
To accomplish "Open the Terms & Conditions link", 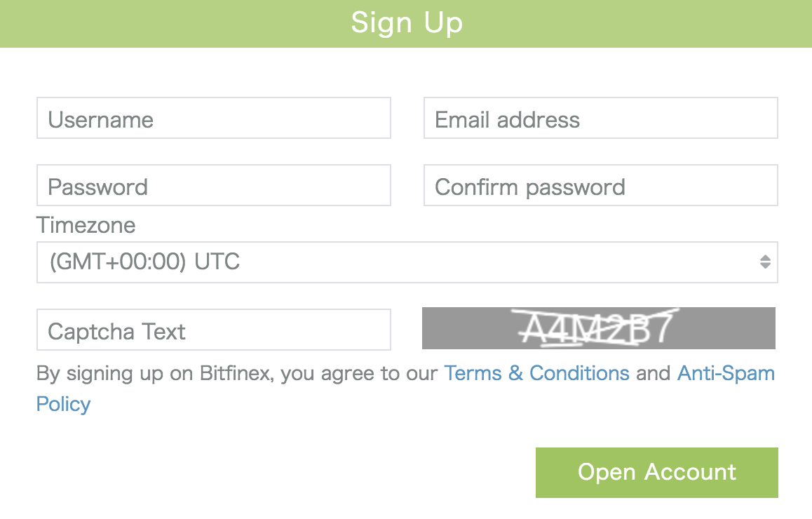I will 536,373.
